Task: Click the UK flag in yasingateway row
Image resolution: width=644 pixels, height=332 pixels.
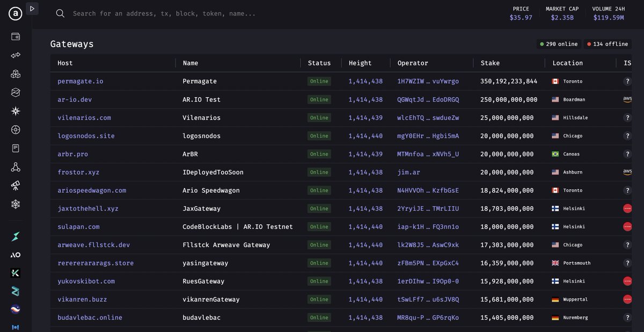Action: point(555,263)
